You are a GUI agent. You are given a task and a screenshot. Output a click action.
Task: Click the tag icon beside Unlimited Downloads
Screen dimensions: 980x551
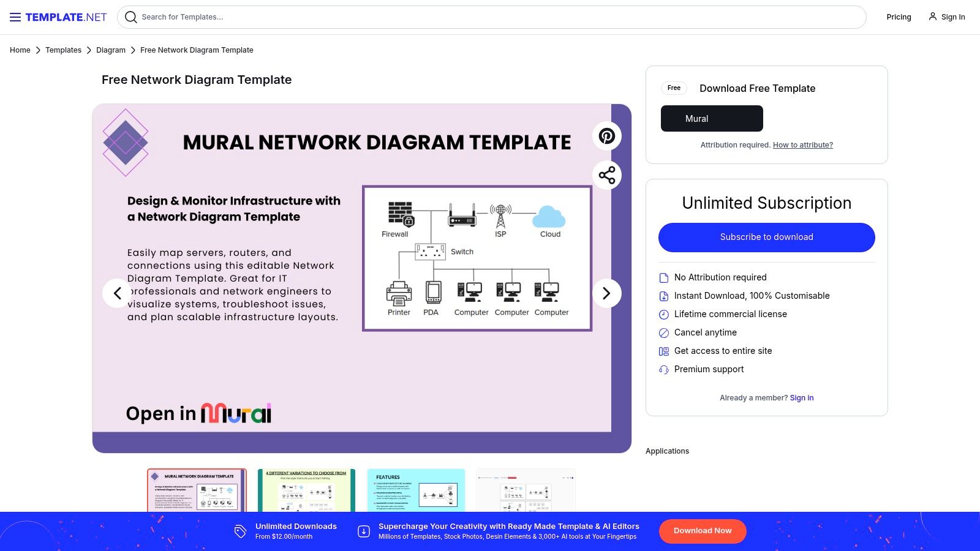(240, 531)
